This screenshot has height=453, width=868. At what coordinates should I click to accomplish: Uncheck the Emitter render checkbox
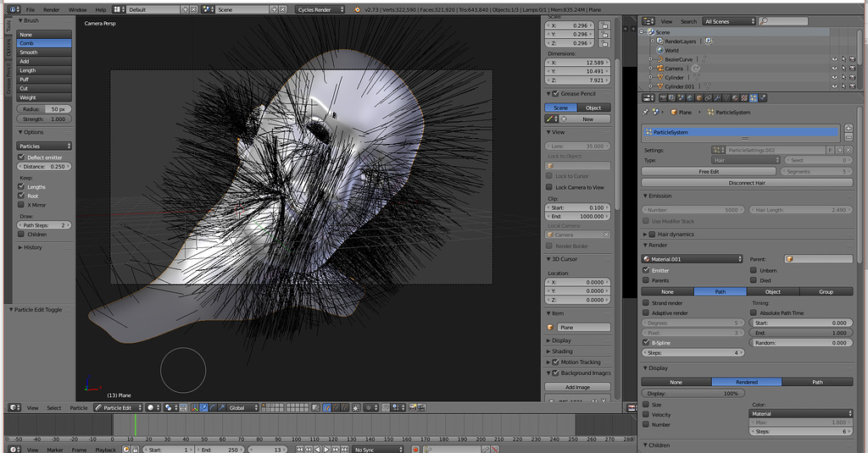(645, 270)
